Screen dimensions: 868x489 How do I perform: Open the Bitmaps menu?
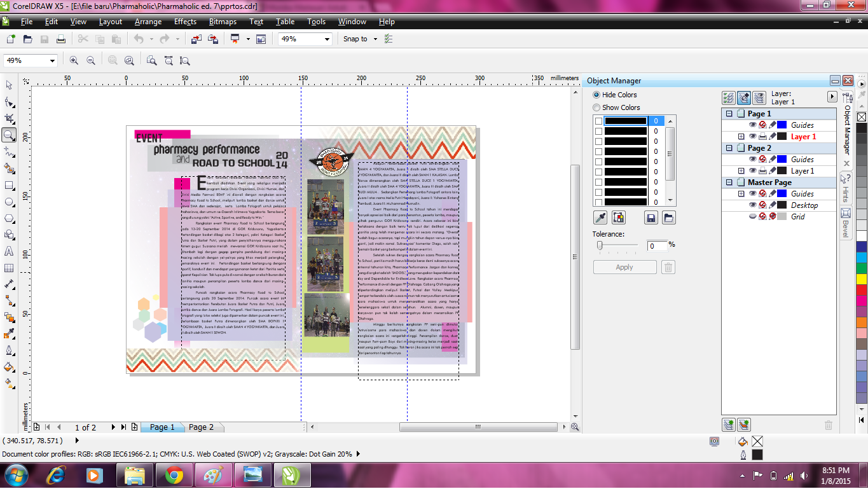223,22
